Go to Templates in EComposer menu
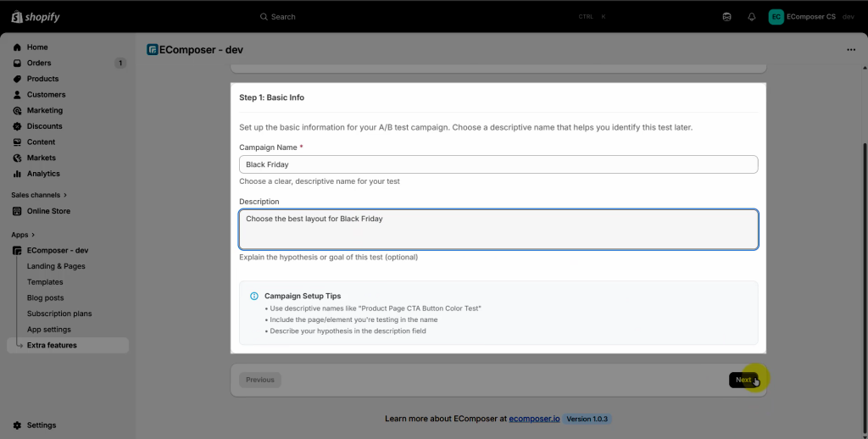 click(45, 282)
